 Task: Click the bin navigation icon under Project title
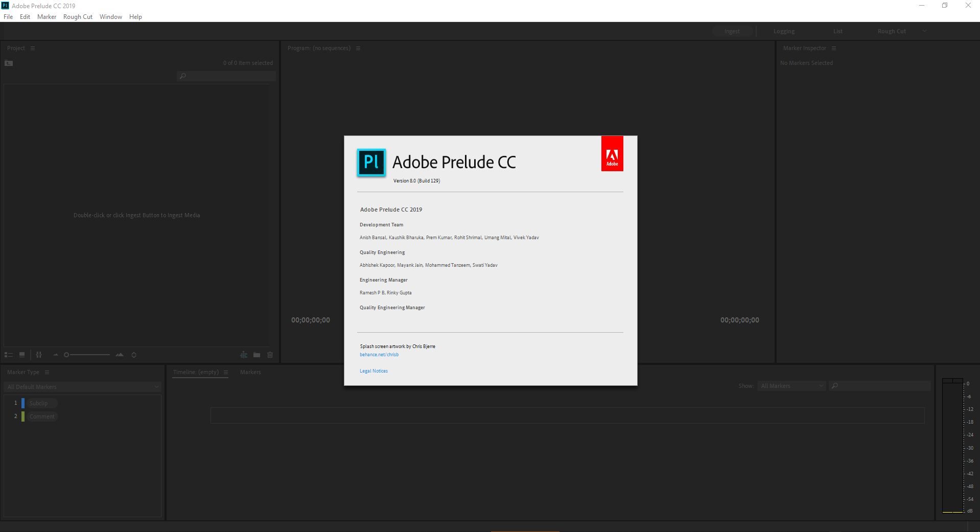pyautogui.click(x=9, y=63)
